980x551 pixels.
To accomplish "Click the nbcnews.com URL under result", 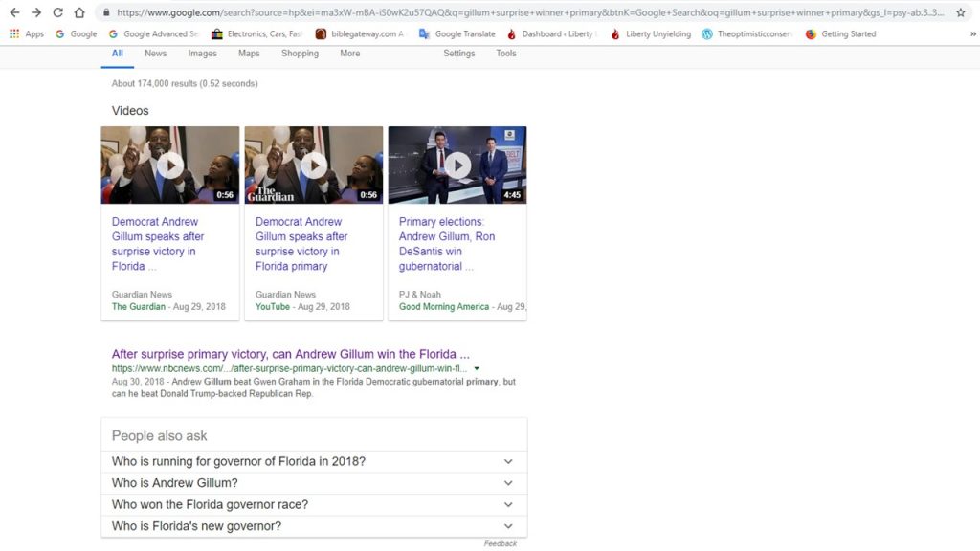I will [x=289, y=368].
